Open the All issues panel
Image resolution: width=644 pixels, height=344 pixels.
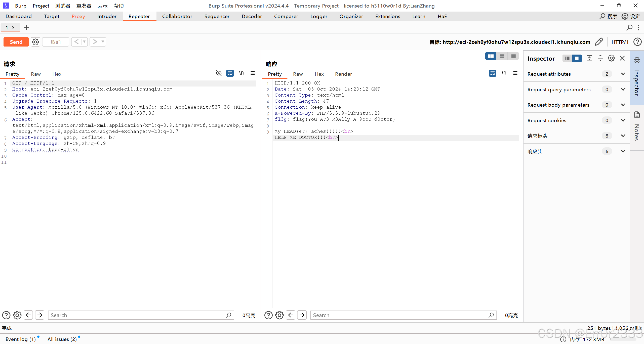(62, 339)
